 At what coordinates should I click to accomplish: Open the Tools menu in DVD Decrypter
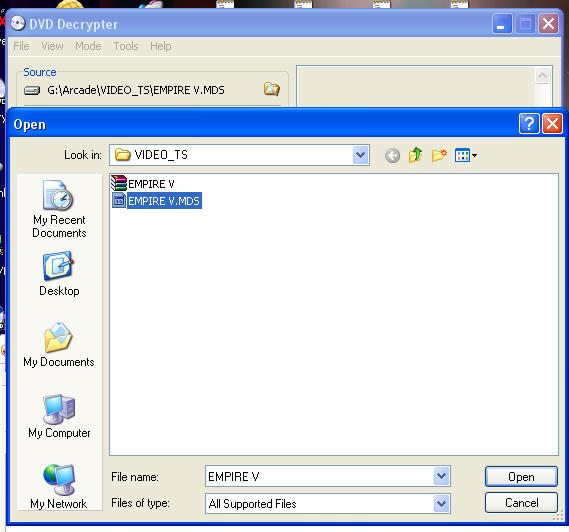[126, 46]
